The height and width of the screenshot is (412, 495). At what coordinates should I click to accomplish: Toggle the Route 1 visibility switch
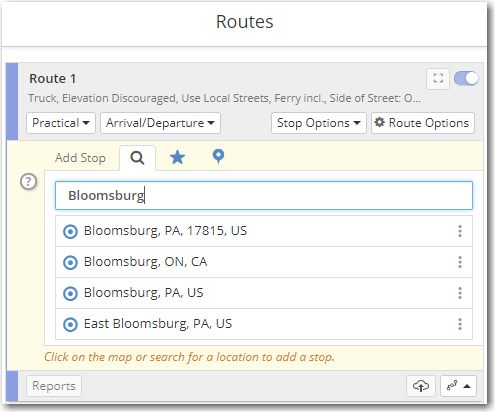[x=466, y=79]
